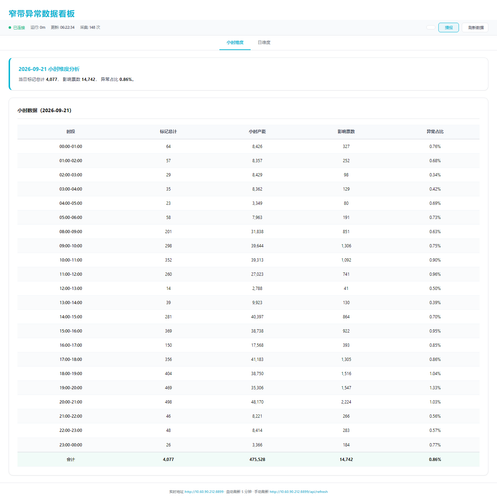Click the time period column header
The width and height of the screenshot is (497, 500).
pos(71,132)
